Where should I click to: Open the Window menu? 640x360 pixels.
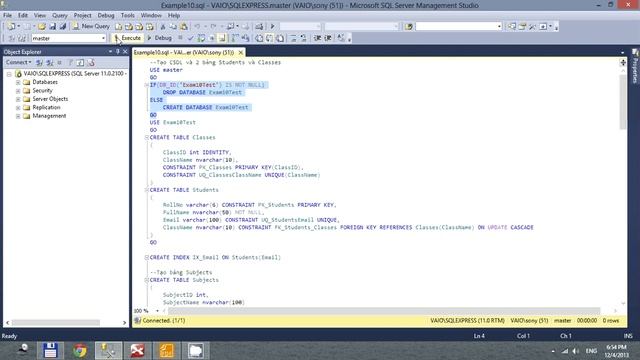tap(151, 15)
